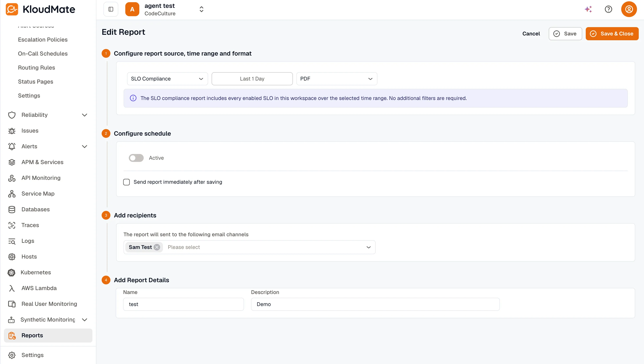Collapse the sidebar panel toggle icon
Image resolution: width=644 pixels, height=364 pixels.
[x=111, y=9]
